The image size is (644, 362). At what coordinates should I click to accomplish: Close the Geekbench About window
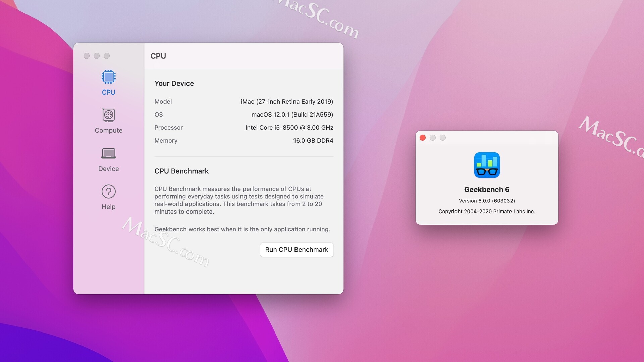click(x=423, y=138)
